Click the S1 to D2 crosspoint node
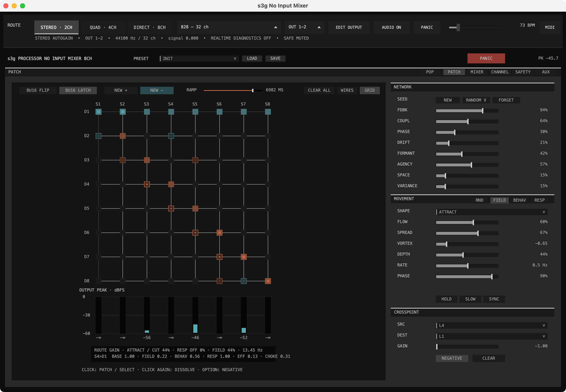566x392 pixels. pos(98,136)
